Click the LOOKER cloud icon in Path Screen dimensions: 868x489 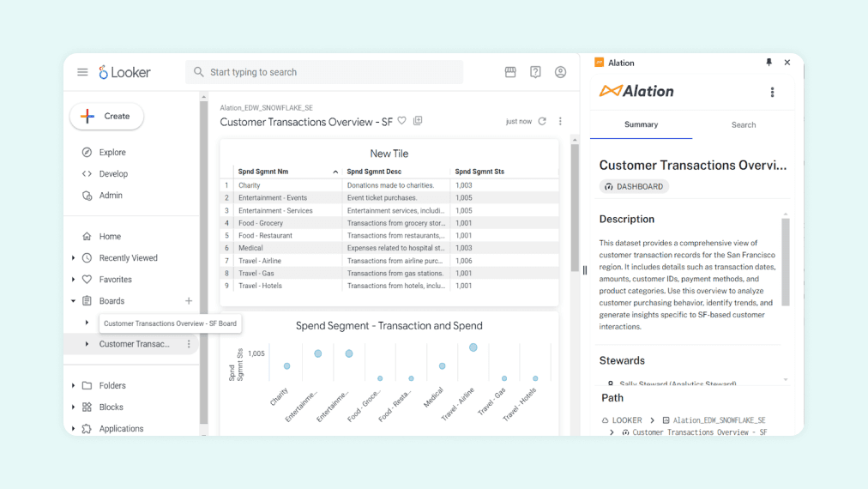click(x=605, y=420)
